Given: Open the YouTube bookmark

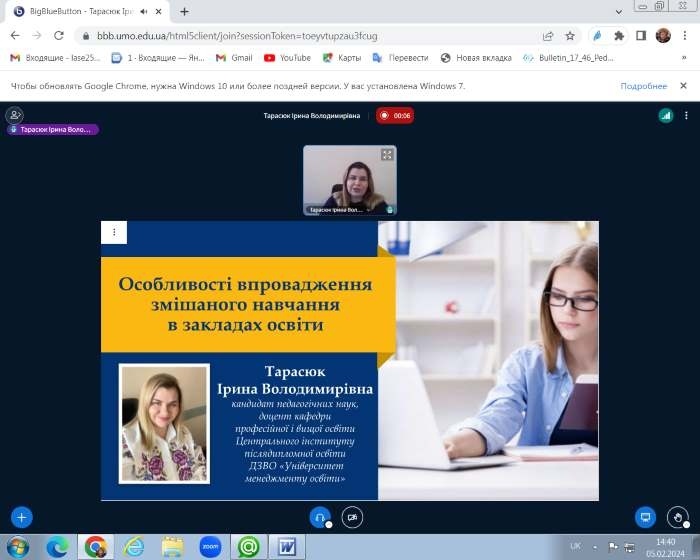Looking at the screenshot, I should [288, 58].
